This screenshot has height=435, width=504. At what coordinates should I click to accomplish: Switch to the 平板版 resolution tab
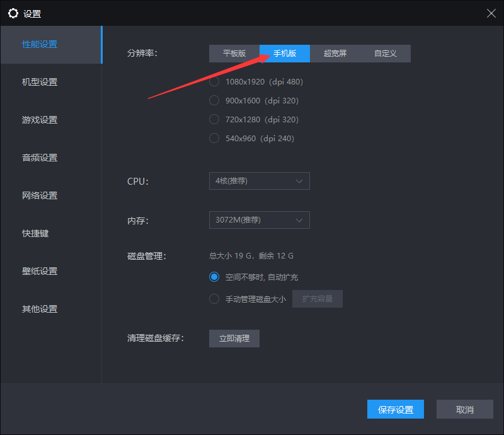pos(234,54)
